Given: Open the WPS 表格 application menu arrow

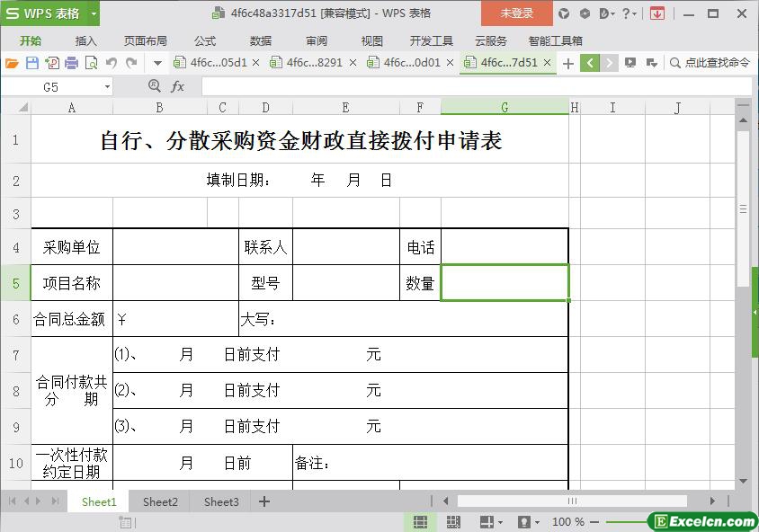Looking at the screenshot, I should pyautogui.click(x=94, y=13).
